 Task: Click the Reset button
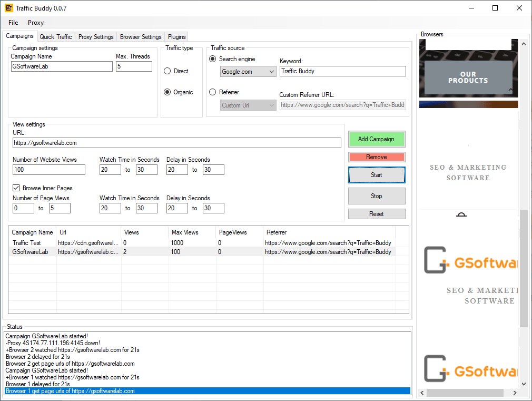pyautogui.click(x=377, y=214)
